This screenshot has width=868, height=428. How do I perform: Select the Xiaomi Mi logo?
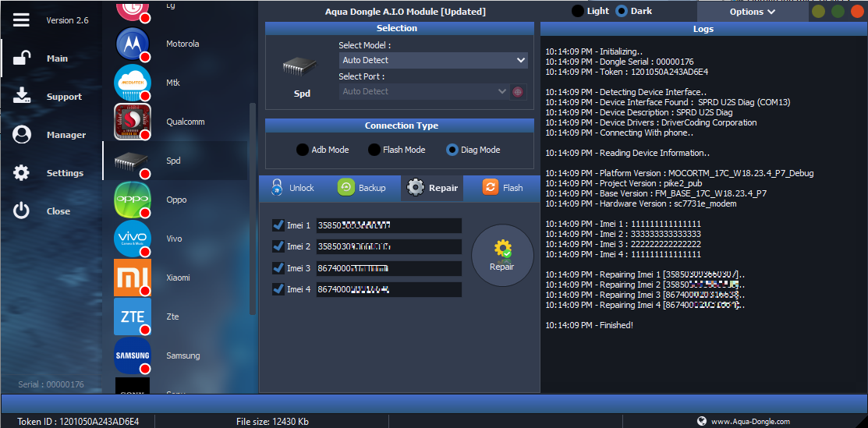[133, 278]
